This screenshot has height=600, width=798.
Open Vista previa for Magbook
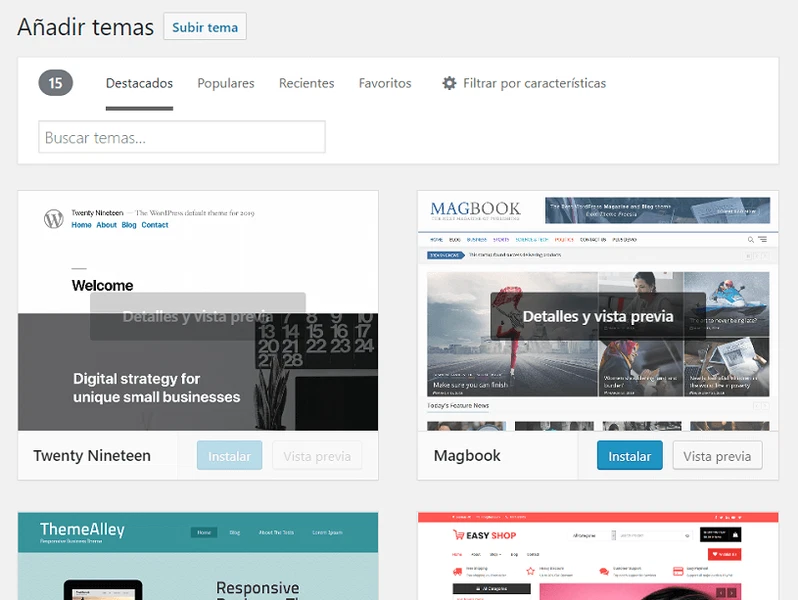coord(717,455)
